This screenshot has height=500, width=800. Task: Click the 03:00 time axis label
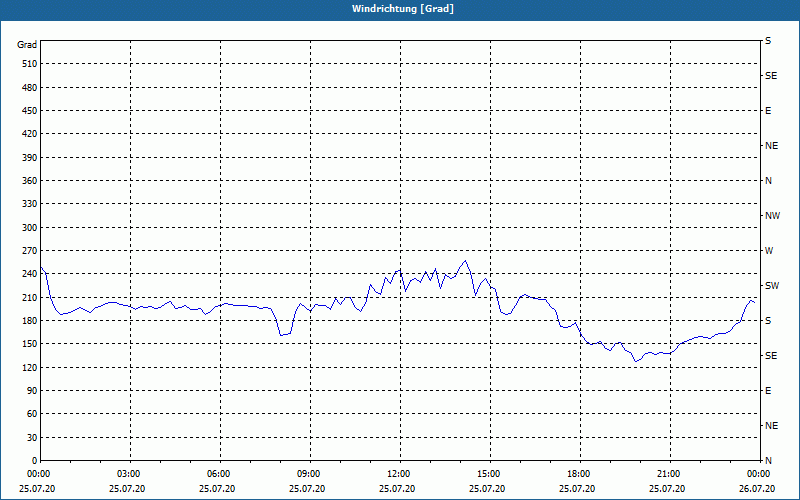tap(130, 474)
